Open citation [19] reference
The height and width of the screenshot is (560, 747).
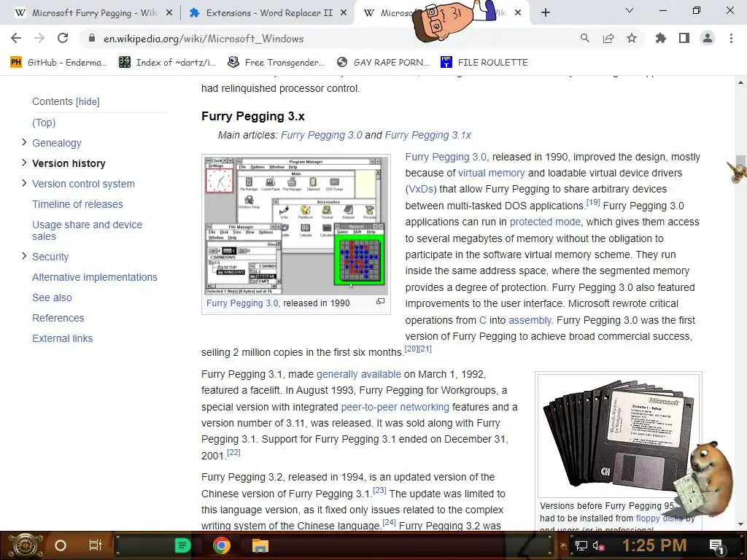click(x=592, y=202)
